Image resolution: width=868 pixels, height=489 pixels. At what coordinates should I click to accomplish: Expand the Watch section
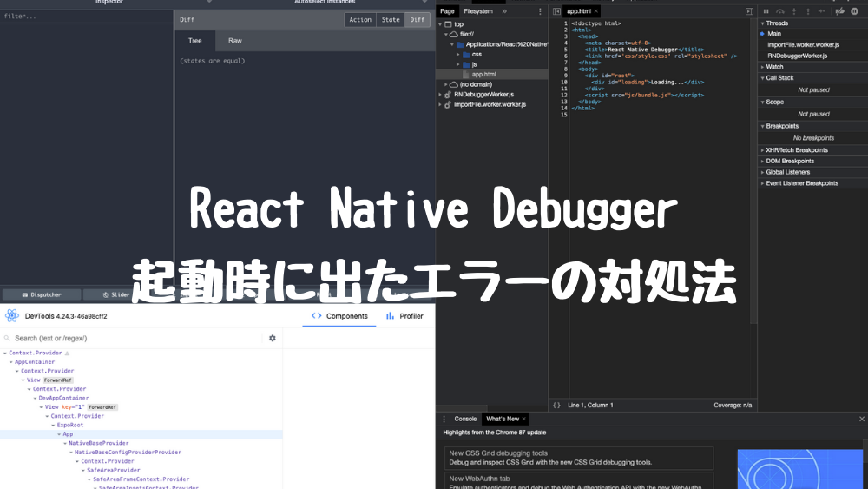(x=762, y=67)
